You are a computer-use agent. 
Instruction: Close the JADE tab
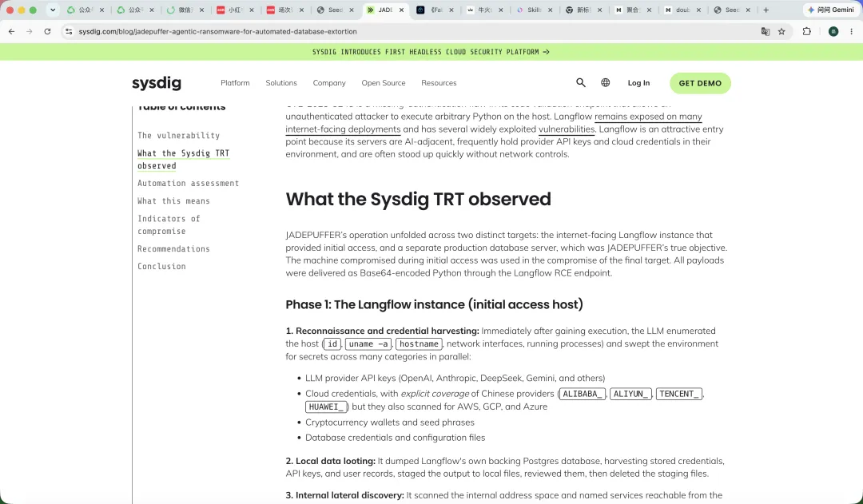coord(401,10)
